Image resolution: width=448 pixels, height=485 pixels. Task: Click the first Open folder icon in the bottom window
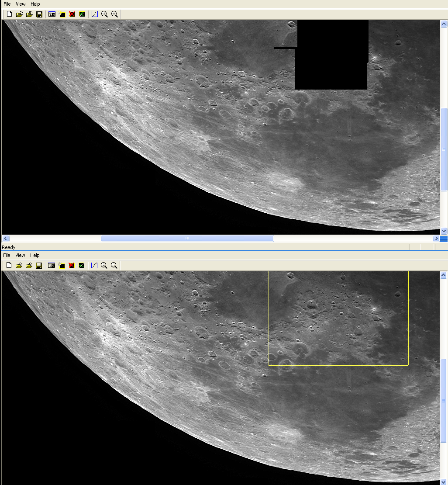19,265
